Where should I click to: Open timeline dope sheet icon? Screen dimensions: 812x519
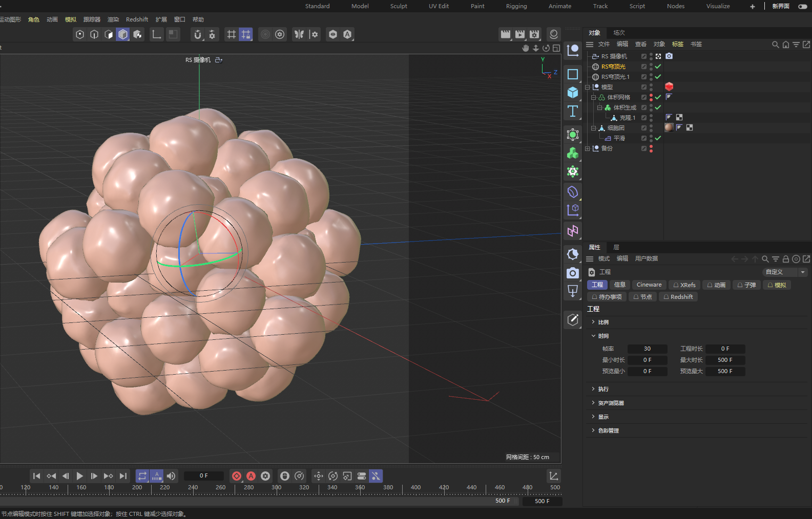554,476
